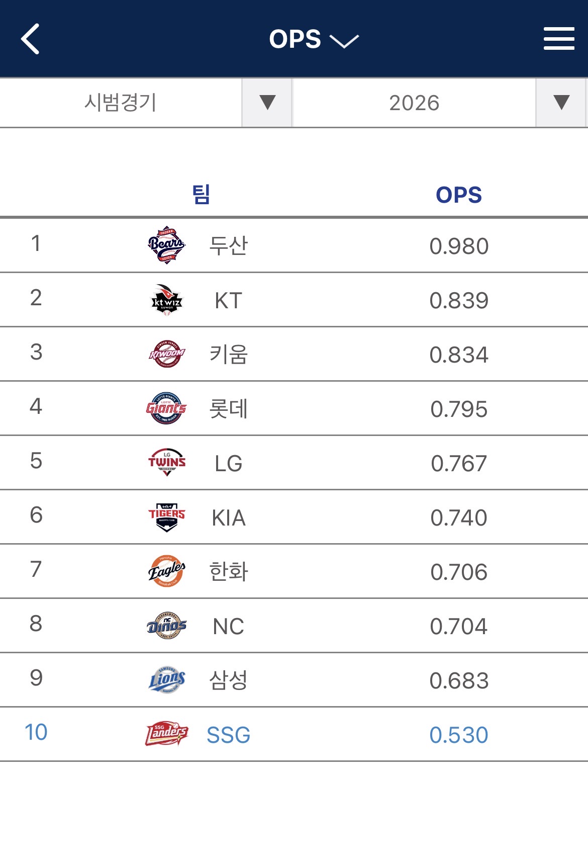The width and height of the screenshot is (588, 868).
Task: Tap the Hanwha Eagles logo
Action: coord(167,571)
